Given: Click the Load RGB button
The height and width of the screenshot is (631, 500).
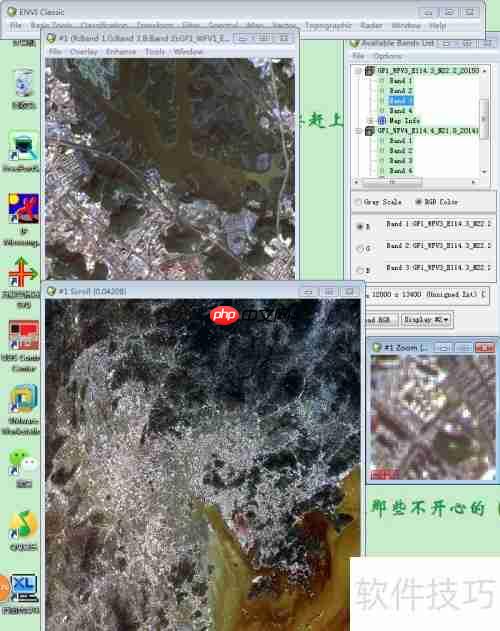Looking at the screenshot, I should 381,320.
